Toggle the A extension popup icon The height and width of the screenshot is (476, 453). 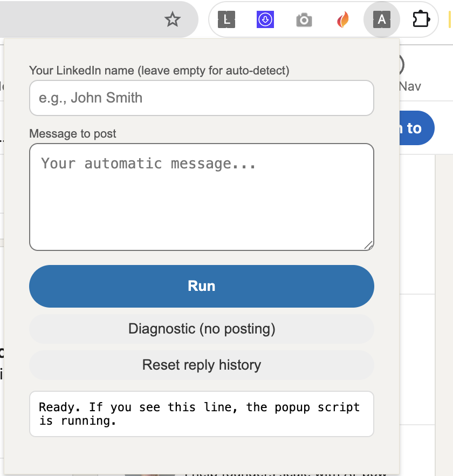(382, 19)
